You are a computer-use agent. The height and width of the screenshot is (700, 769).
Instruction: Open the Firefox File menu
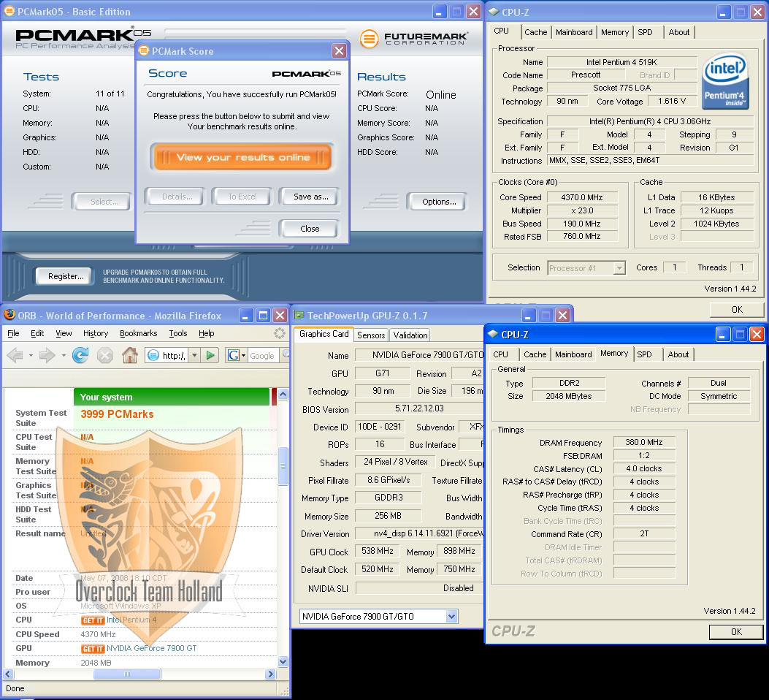(13, 334)
